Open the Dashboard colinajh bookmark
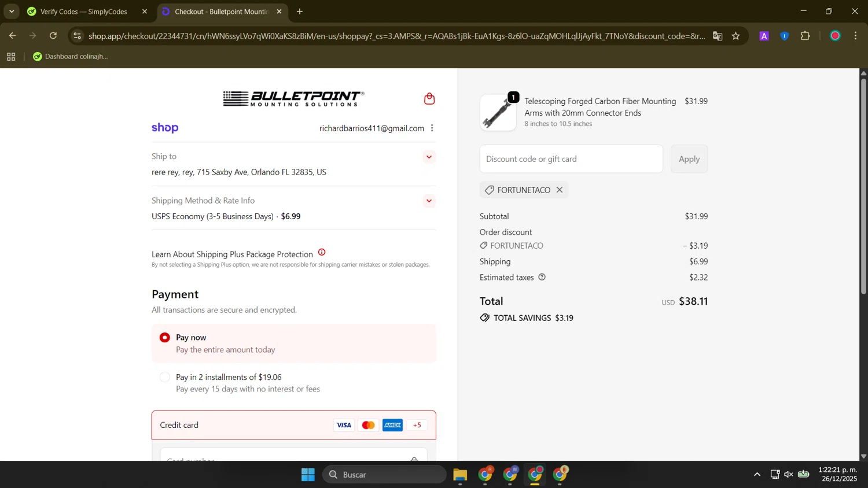868x488 pixels. coord(71,57)
